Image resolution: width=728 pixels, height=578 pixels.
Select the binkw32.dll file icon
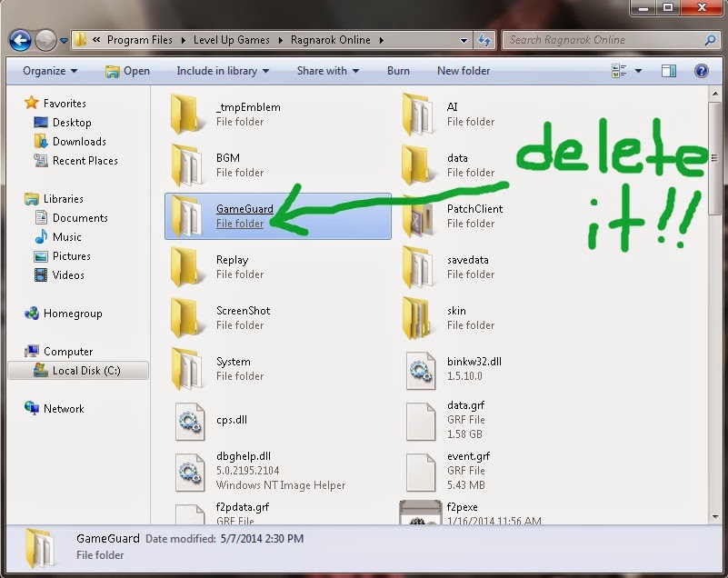click(421, 371)
